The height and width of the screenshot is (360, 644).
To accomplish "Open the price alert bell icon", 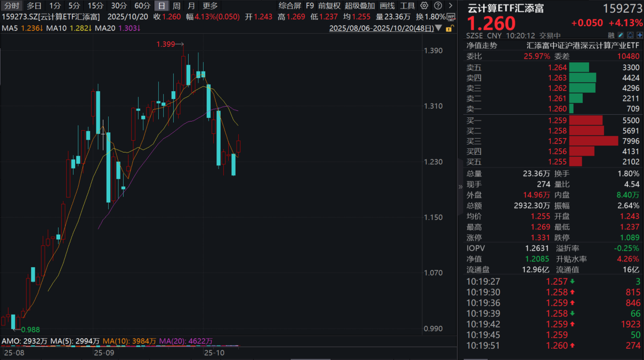I will pyautogui.click(x=629, y=35).
